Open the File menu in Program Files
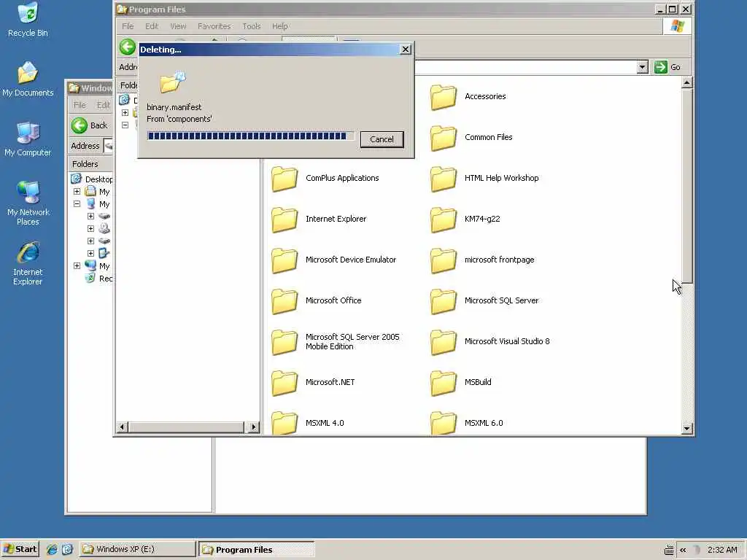 click(128, 26)
